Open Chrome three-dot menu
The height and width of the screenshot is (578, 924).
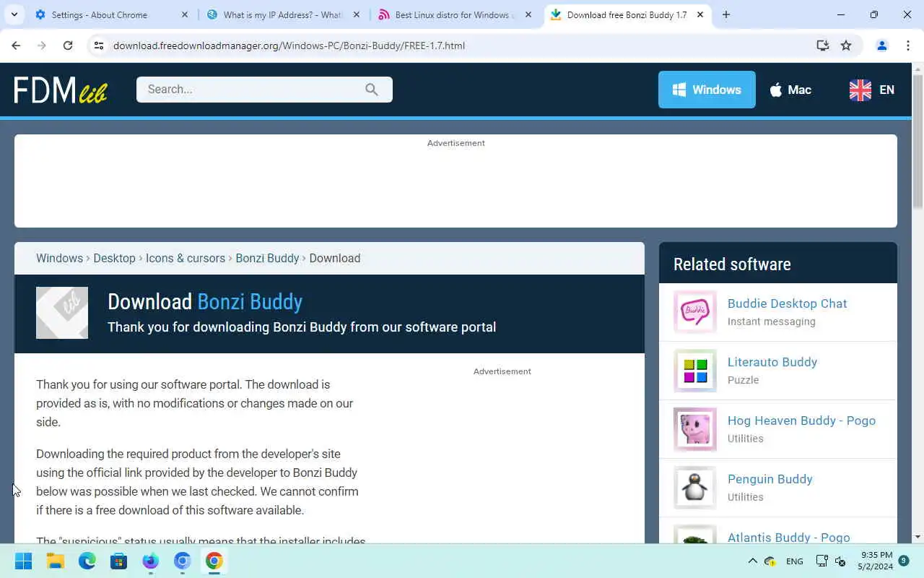coord(907,46)
